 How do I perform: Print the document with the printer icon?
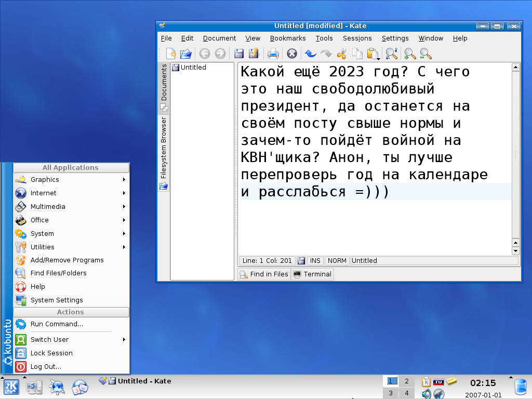pos(273,54)
